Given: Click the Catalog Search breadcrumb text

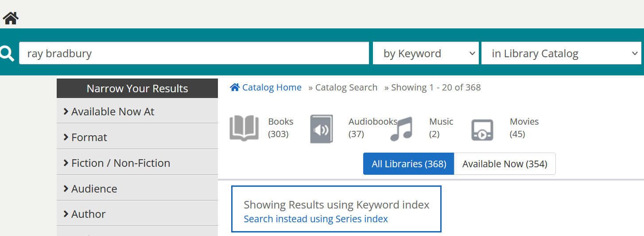Looking at the screenshot, I should click(x=346, y=87).
